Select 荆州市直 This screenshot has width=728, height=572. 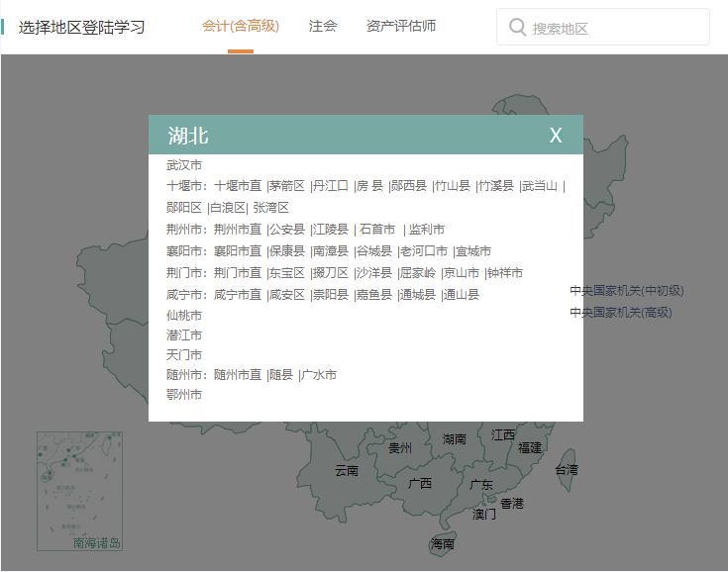(x=238, y=230)
